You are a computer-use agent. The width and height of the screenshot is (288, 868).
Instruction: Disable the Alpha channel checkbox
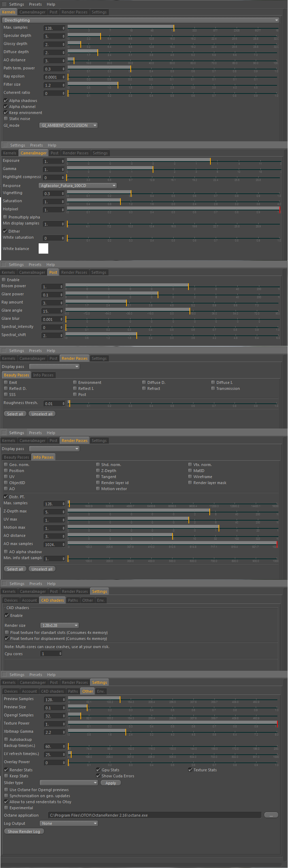pyautogui.click(x=6, y=107)
